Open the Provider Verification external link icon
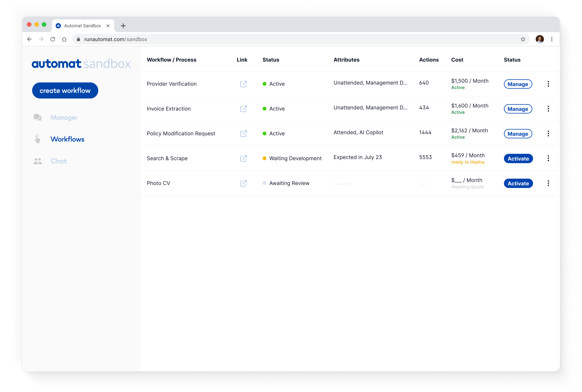Image resolution: width=582 pixels, height=392 pixels. [243, 84]
